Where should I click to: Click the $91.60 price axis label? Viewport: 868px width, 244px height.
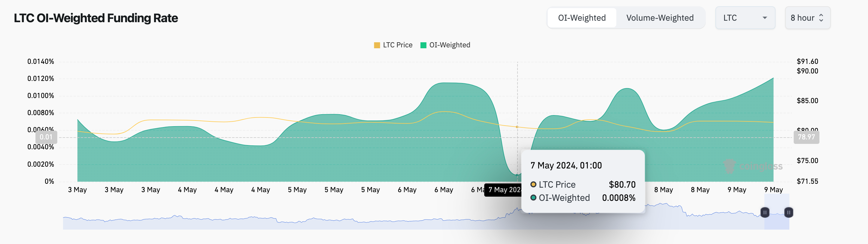pos(807,61)
